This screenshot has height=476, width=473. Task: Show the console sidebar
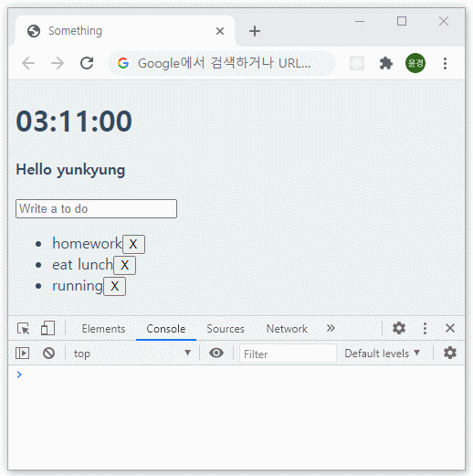click(x=22, y=354)
